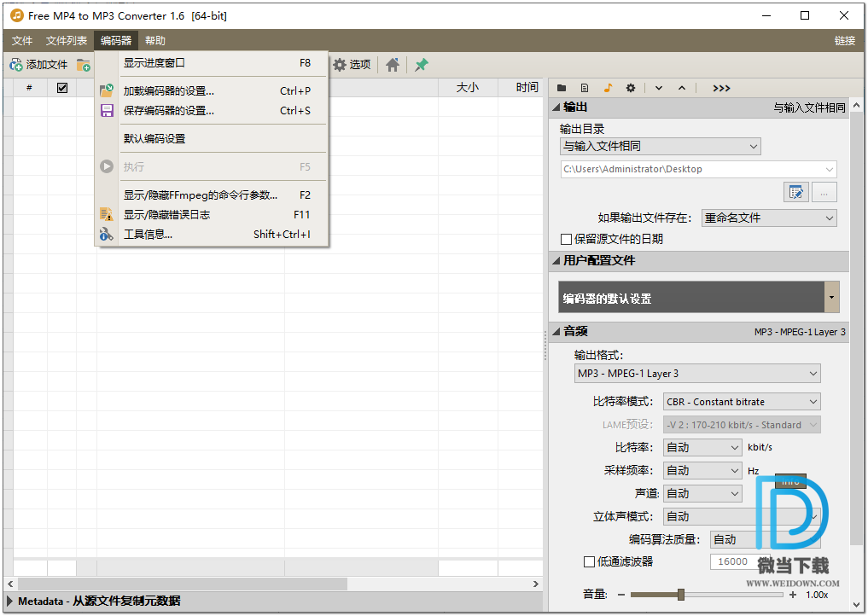Click the error log icon in menu
868x616 pixels.
pyautogui.click(x=107, y=215)
